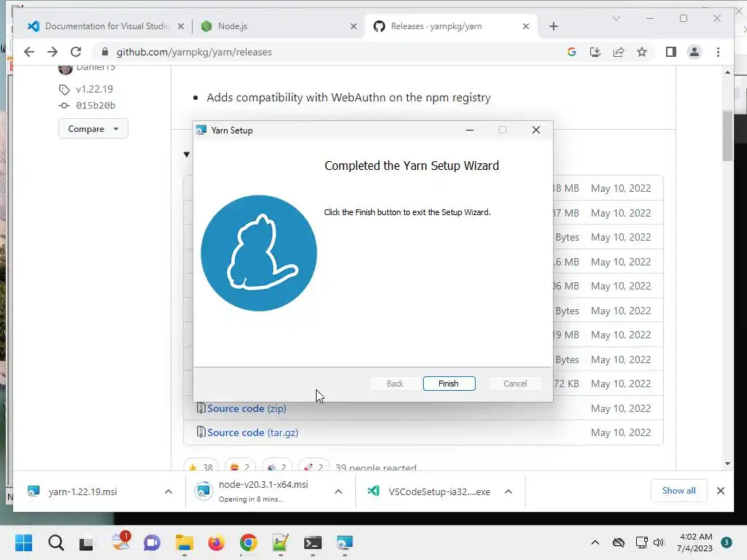Close the Visual Studio documentation tab
Image resolution: width=747 pixels, height=560 pixels.
(x=181, y=26)
